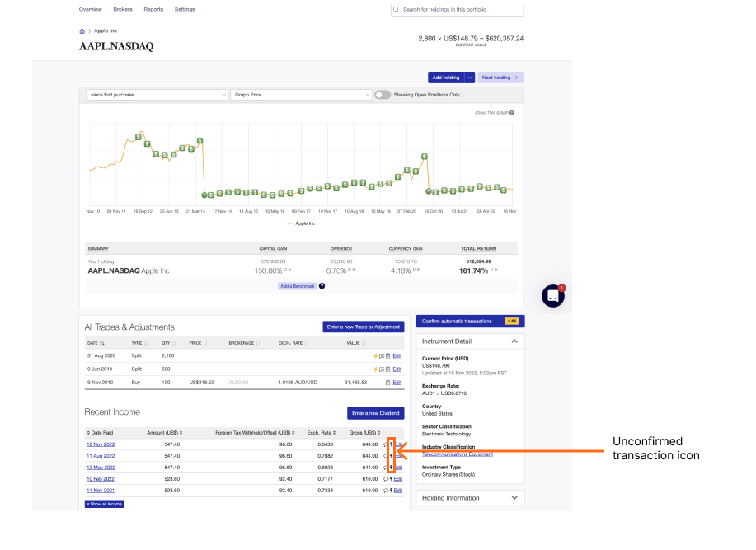Image resolution: width=756 pixels, height=550 pixels.
Task: Open comment bubble for 12 May 2022 dividend
Action: click(385, 468)
